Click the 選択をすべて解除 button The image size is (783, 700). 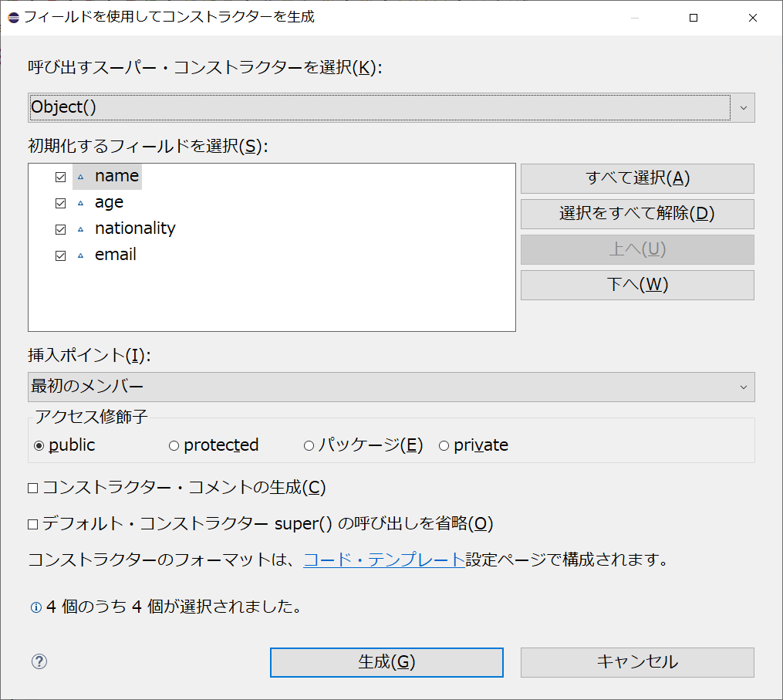636,214
